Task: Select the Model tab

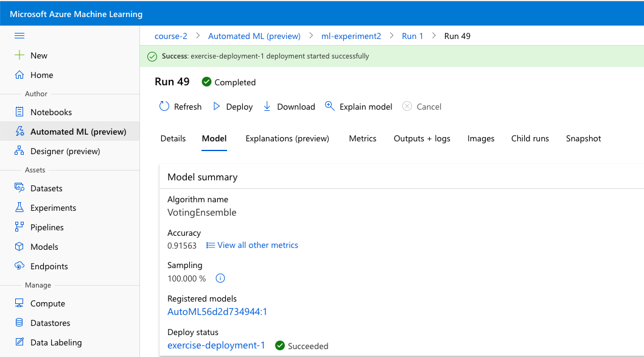Action: 214,139
